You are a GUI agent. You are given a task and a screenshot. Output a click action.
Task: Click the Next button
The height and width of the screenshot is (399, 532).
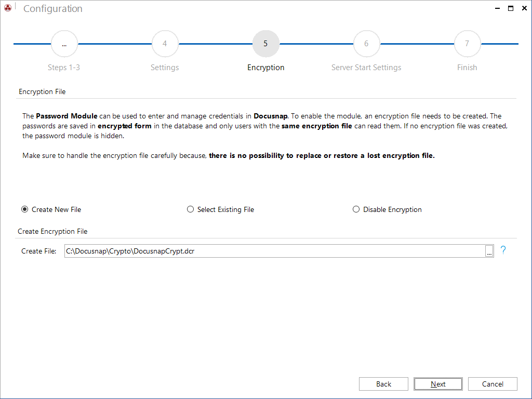(438, 384)
